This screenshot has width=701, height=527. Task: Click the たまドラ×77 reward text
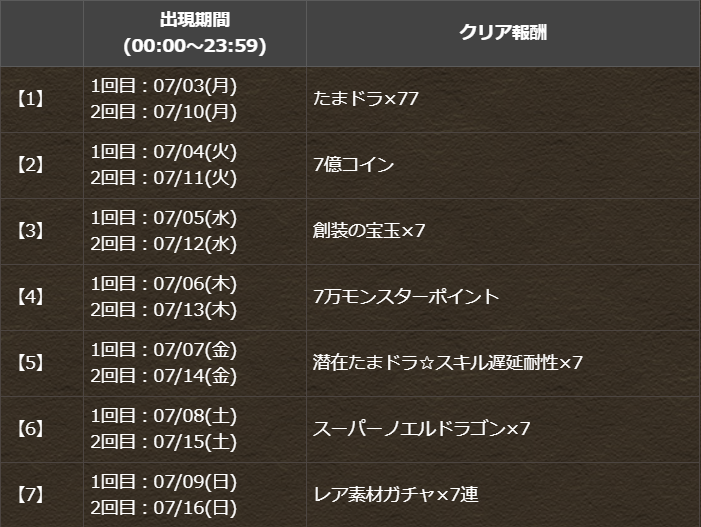[x=366, y=99]
